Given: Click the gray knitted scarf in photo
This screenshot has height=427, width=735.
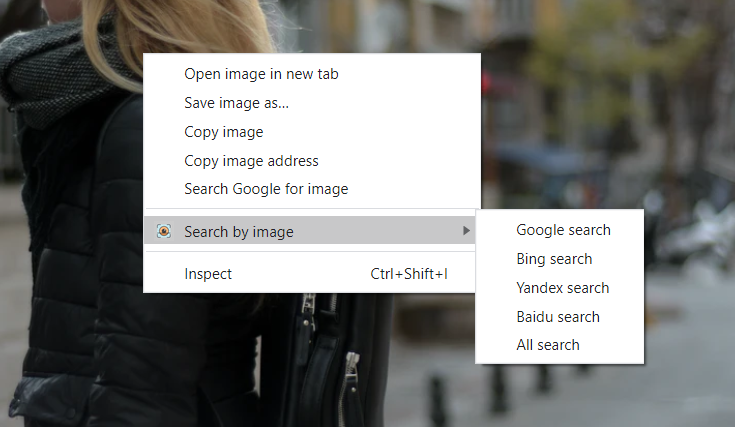Looking at the screenshot, I should 60,70.
